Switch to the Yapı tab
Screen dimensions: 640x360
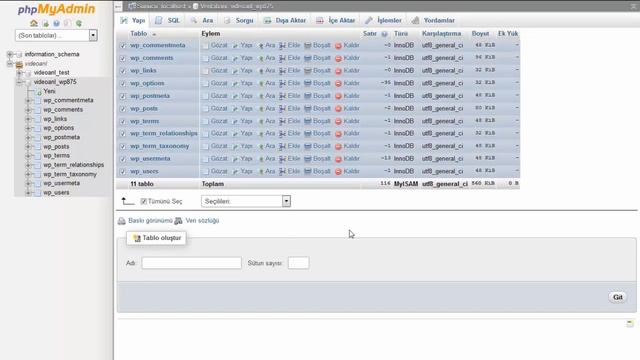tap(133, 20)
